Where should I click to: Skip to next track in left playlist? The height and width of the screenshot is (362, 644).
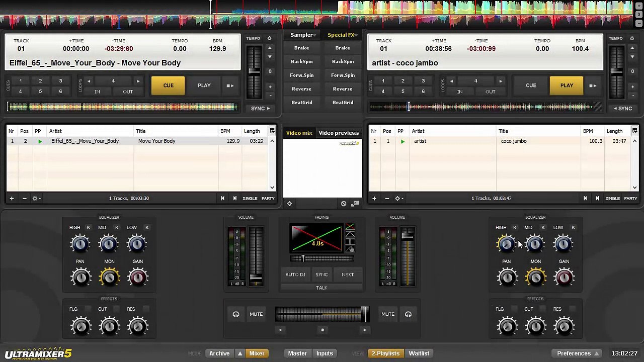234,199
